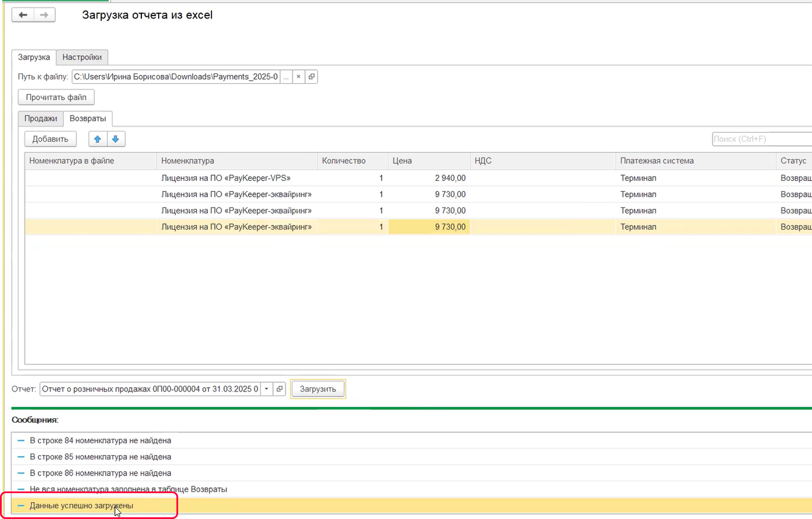
Task: Go back with the left arrow button
Action: [23, 15]
